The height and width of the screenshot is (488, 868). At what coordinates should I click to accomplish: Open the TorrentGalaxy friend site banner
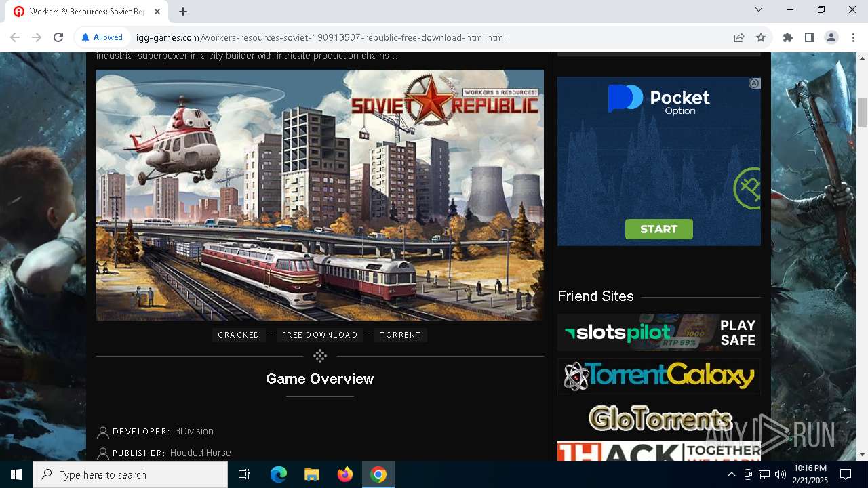tap(659, 375)
